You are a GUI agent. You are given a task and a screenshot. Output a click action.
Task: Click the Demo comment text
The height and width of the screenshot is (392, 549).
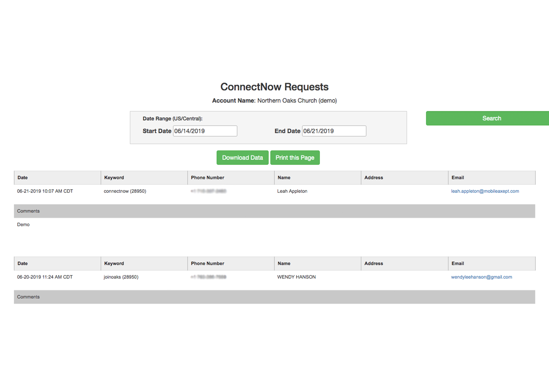pos(23,224)
